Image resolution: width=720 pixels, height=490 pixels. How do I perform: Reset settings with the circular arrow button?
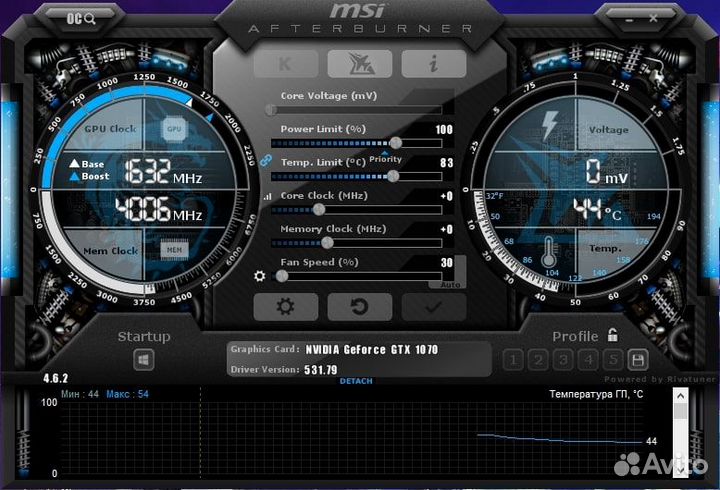click(x=360, y=307)
